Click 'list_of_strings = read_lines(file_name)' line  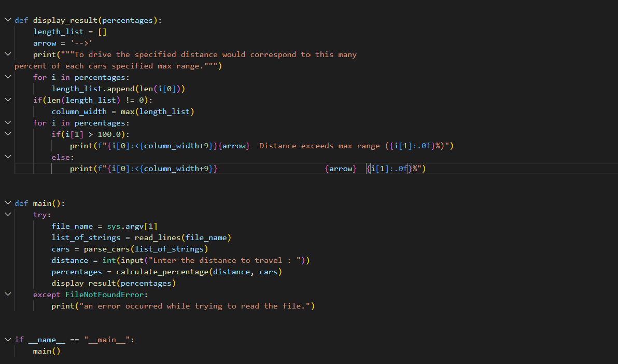[141, 238]
